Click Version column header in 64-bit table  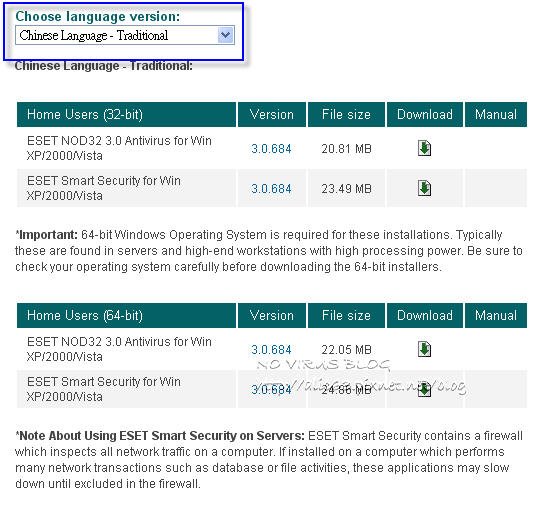(x=272, y=315)
